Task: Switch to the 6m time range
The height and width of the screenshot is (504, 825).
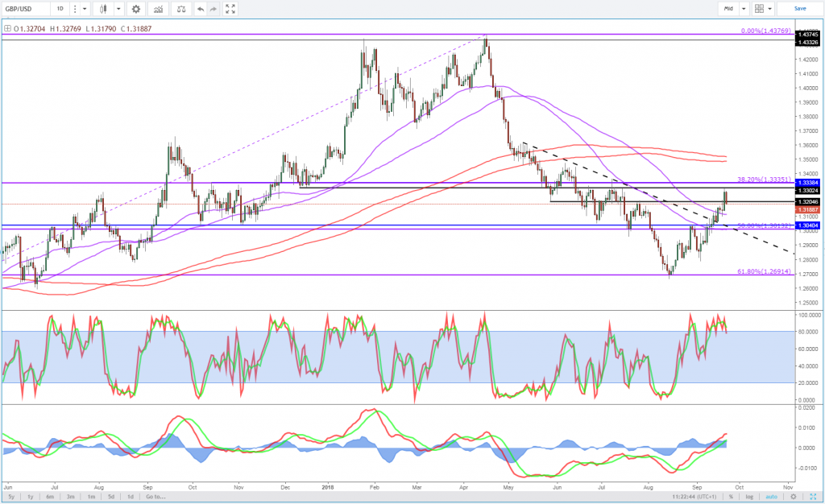Action: point(50,498)
